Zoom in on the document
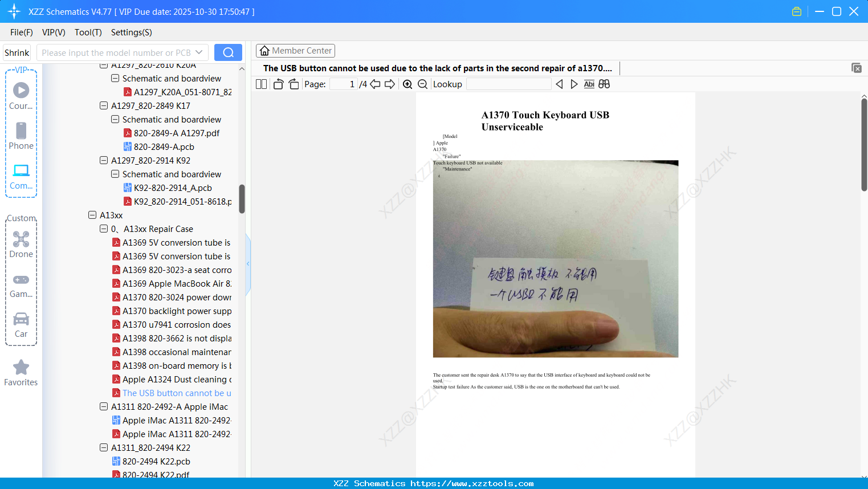 pos(407,84)
